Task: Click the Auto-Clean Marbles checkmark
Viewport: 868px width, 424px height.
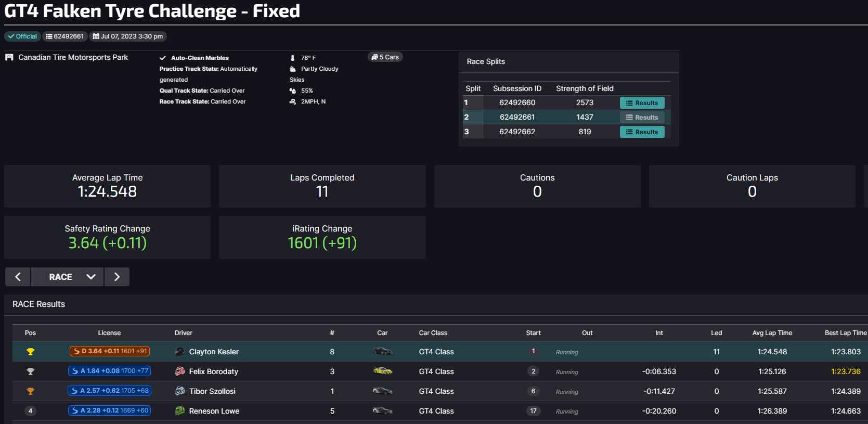Action: [x=163, y=58]
